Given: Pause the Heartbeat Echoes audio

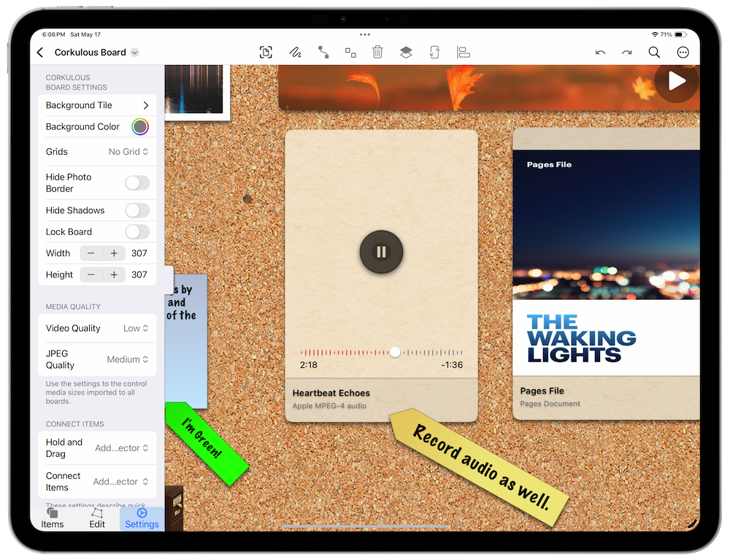Looking at the screenshot, I should 381,252.
